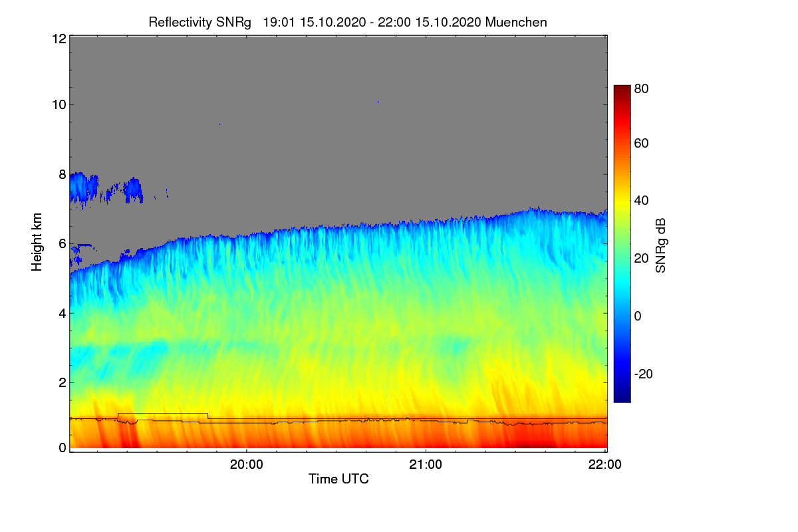Click the 2 height tick label

(x=62, y=382)
